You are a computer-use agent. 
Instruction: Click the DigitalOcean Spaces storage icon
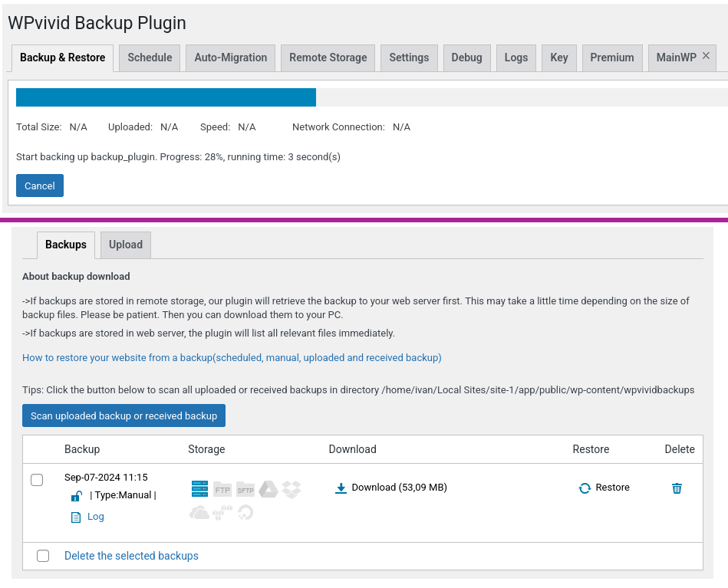coord(245,512)
